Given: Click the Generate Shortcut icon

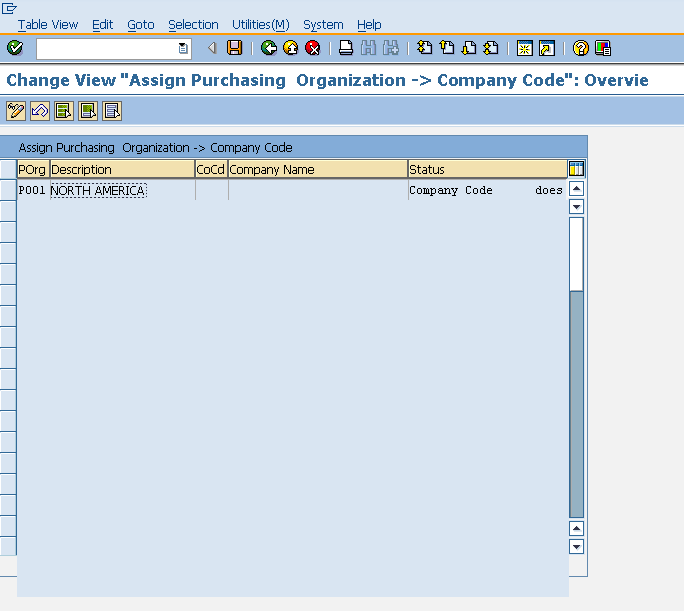Looking at the screenshot, I should pyautogui.click(x=547, y=48).
